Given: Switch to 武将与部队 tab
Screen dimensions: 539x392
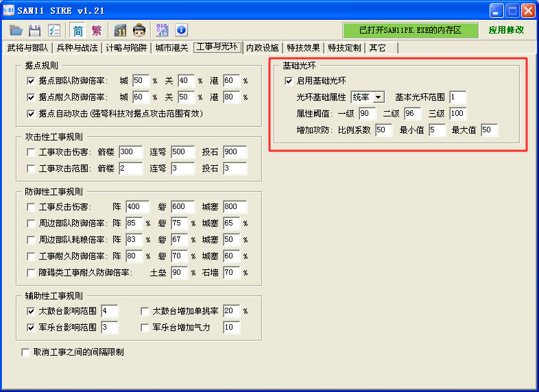Looking at the screenshot, I should click(x=27, y=48).
